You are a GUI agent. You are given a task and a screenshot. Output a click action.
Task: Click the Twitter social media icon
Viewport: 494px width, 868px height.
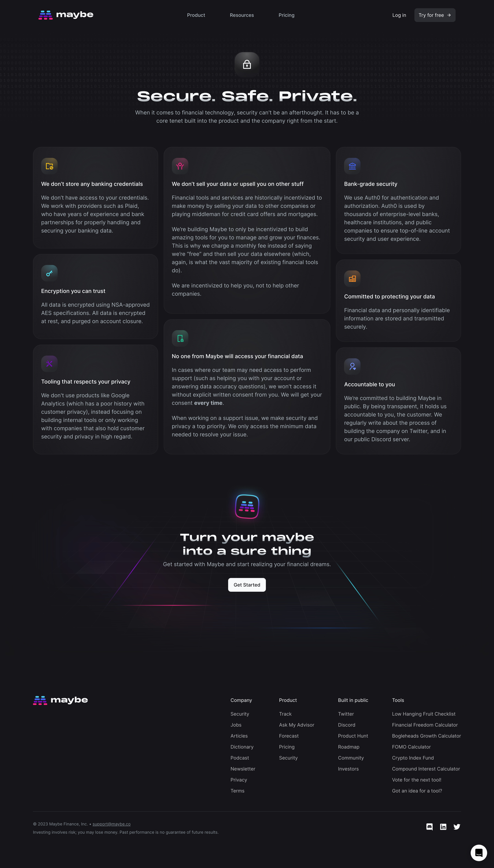pos(458,826)
